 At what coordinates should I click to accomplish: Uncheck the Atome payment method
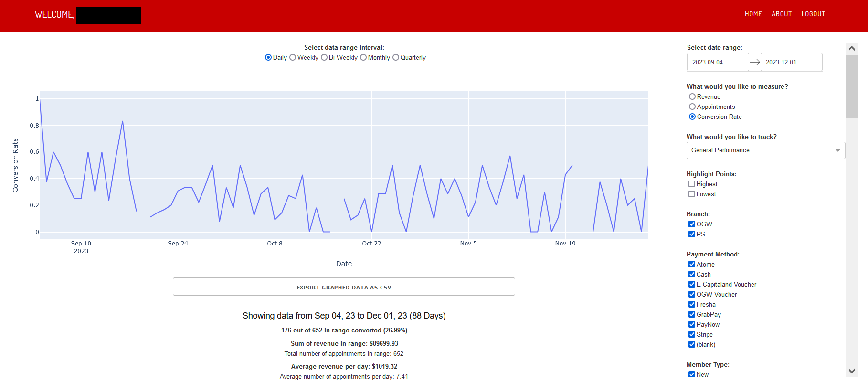692,264
